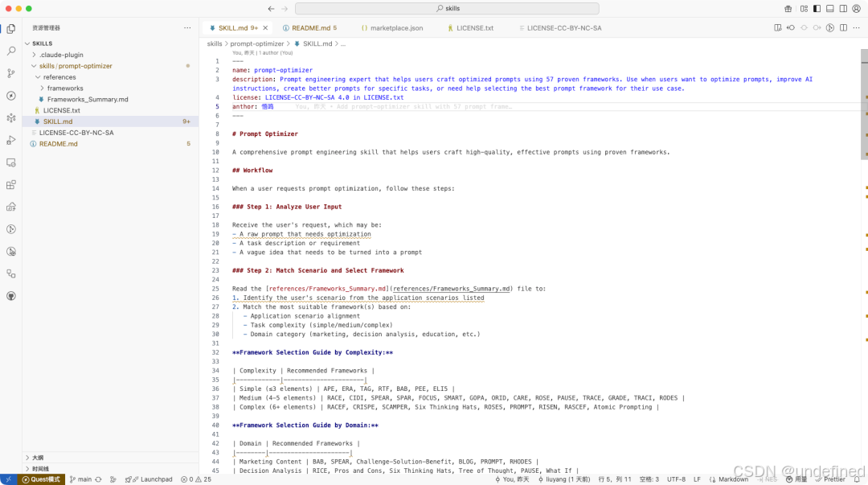Viewport: 868px width, 485px height.
Task: Change indentation via 空格: 3
Action: pyautogui.click(x=649, y=479)
